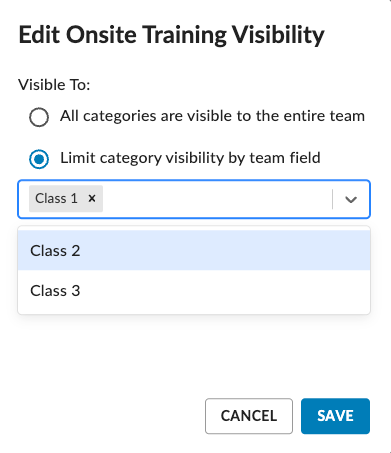Image resolution: width=391 pixels, height=453 pixels.
Task: Collapse the team field list via chevron arrow
Action: [x=351, y=199]
